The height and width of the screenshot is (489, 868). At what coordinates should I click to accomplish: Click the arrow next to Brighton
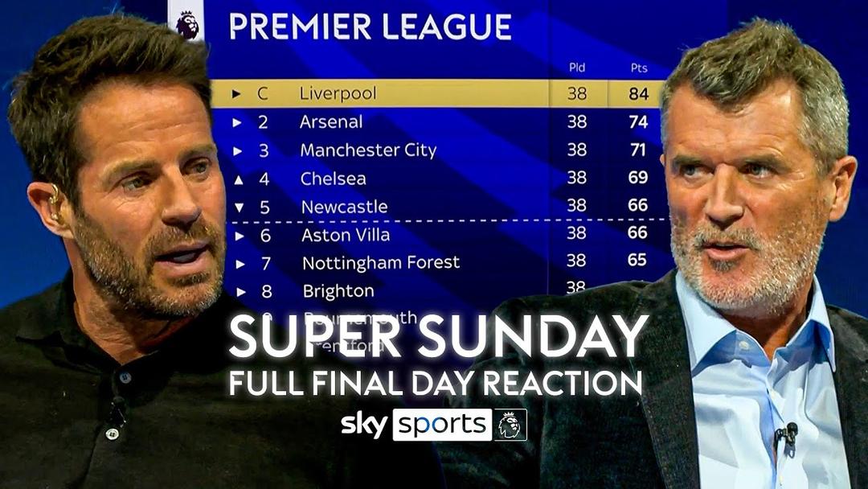coord(241,292)
